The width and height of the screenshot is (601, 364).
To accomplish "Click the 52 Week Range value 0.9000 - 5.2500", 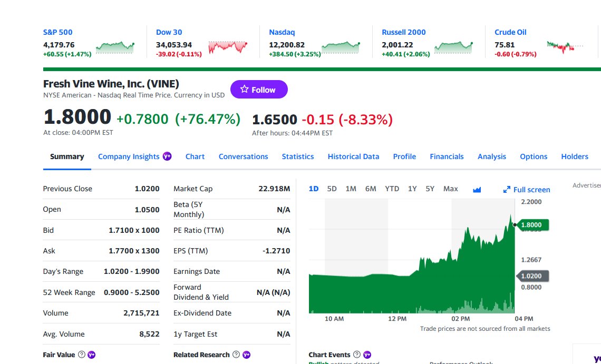I will click(131, 292).
